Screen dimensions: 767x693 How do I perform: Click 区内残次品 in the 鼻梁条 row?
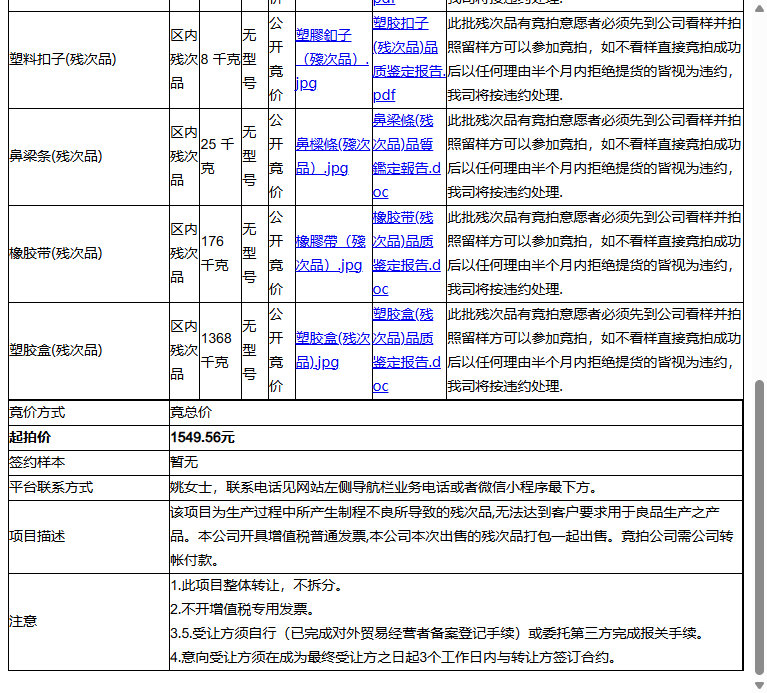click(184, 156)
